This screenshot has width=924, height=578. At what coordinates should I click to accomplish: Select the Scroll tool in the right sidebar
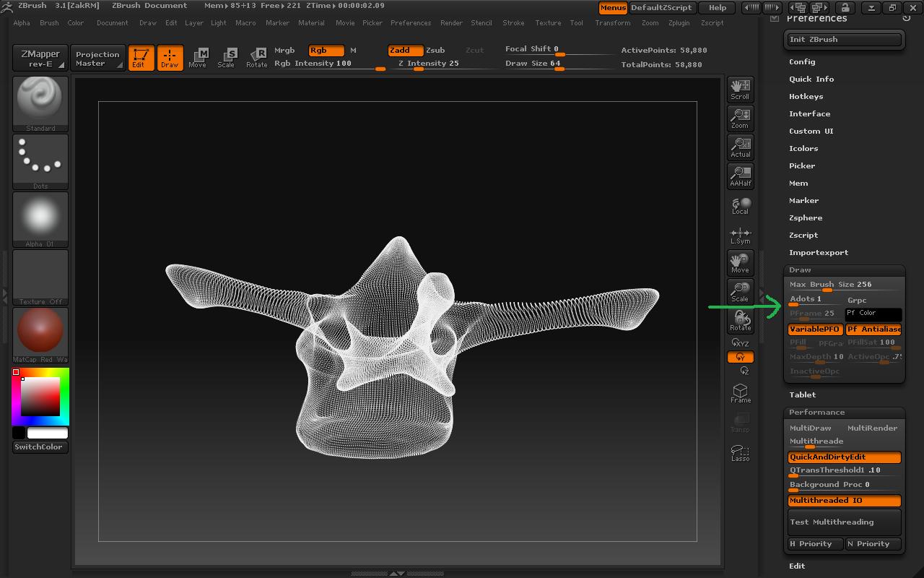click(x=740, y=89)
